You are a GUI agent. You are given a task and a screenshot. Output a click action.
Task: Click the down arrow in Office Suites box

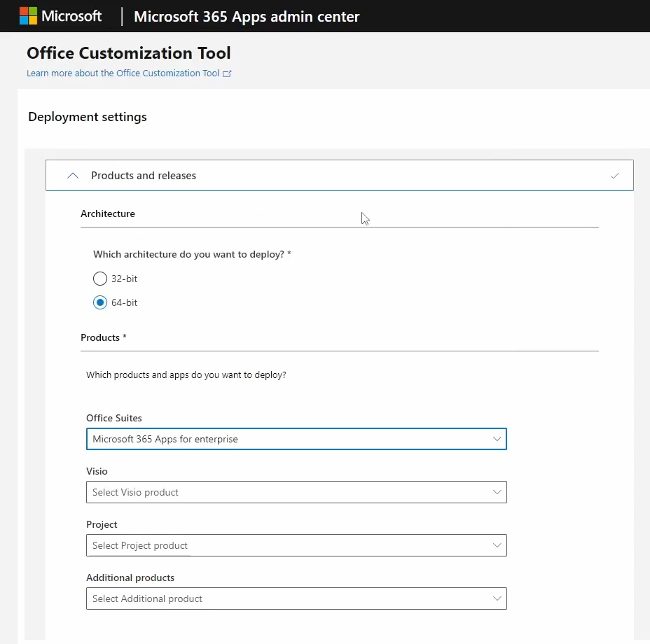pyautogui.click(x=497, y=439)
